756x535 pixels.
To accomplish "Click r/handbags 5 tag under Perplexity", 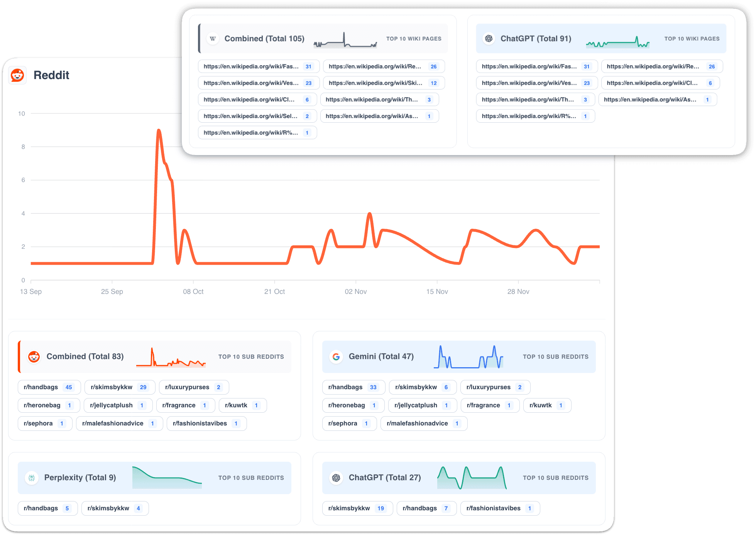I will pos(47,508).
